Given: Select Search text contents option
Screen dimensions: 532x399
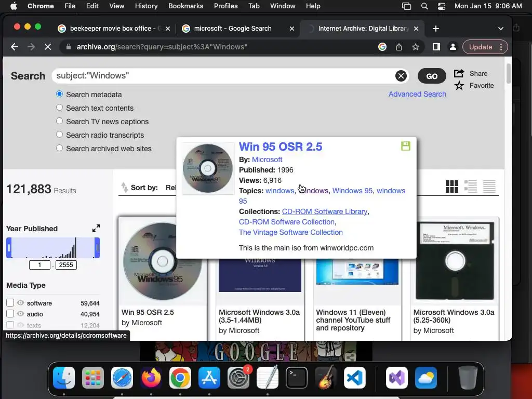Looking at the screenshot, I should [x=59, y=108].
